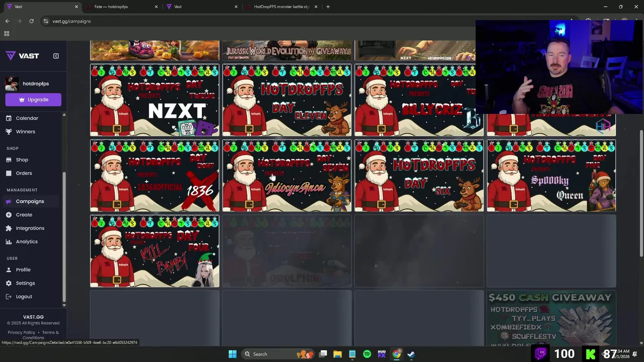Open a new browser tab with plus
The image size is (644, 362).
328,7
